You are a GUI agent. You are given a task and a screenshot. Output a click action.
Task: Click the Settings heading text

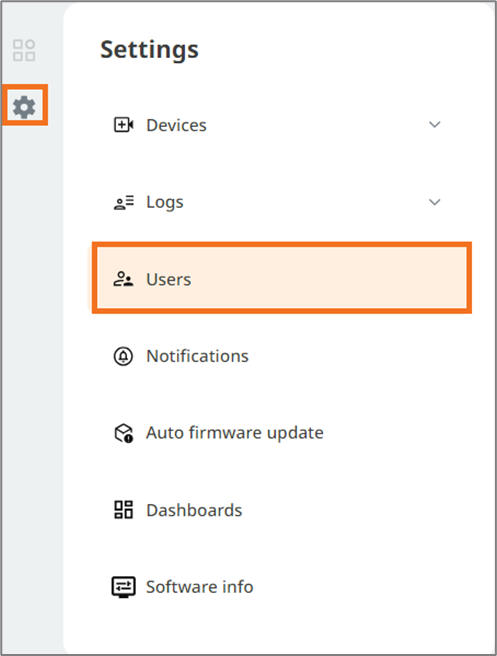coord(149,50)
